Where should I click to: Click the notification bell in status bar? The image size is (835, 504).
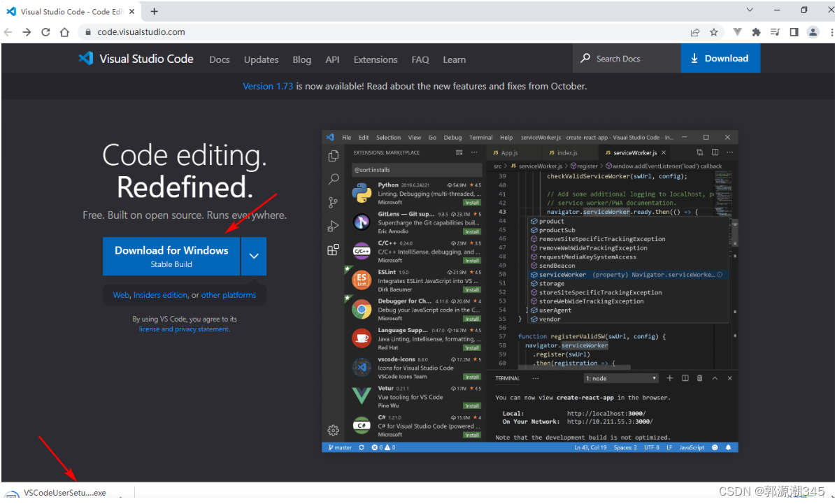729,447
